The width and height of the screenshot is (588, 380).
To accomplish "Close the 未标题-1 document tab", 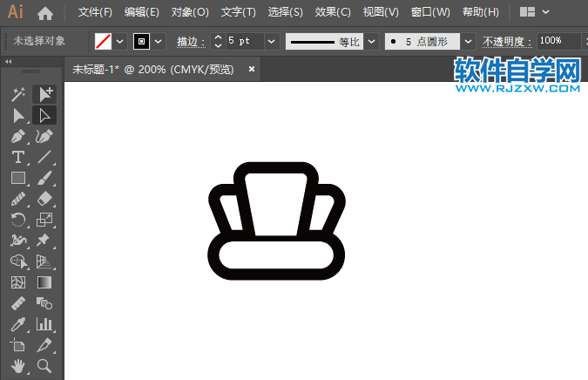I will coord(252,69).
